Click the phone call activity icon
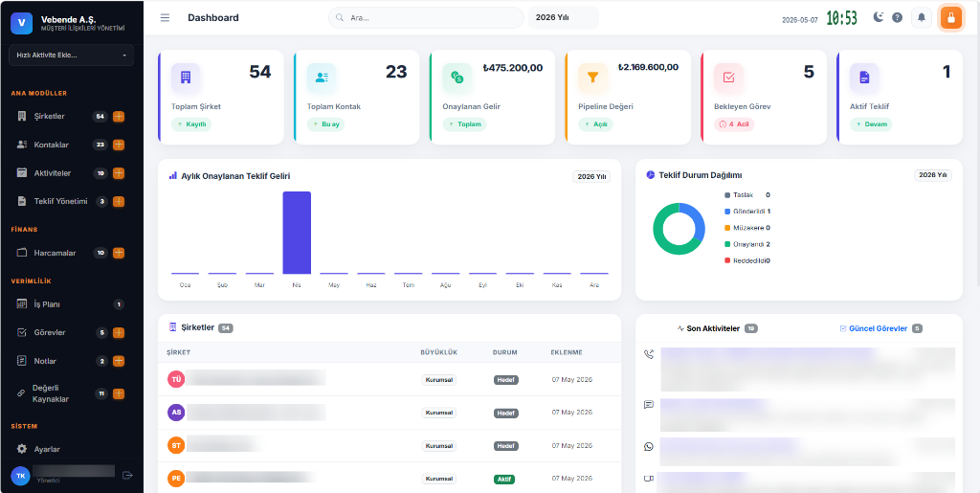Screen dimensions: 980x493 click(x=649, y=354)
